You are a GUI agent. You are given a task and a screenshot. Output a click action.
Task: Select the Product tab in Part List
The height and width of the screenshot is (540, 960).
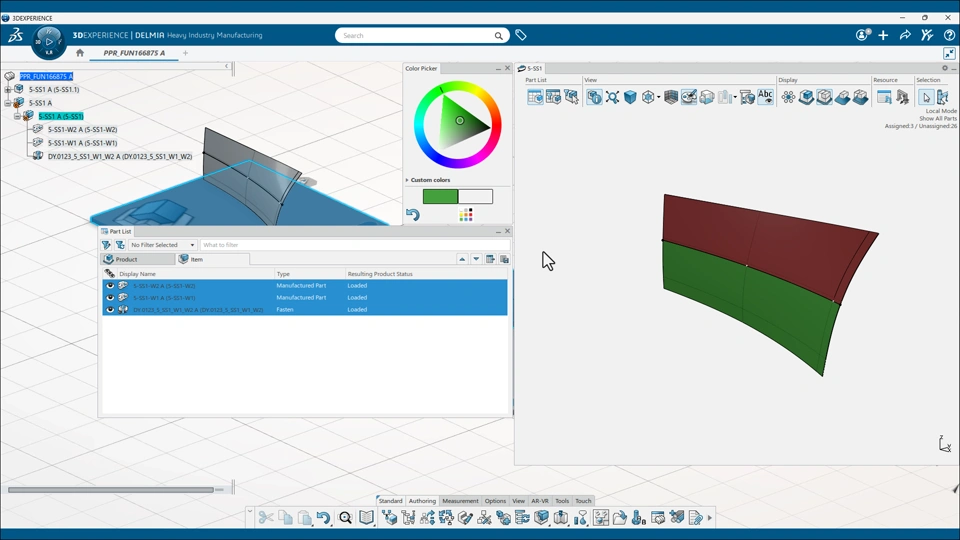click(x=138, y=260)
